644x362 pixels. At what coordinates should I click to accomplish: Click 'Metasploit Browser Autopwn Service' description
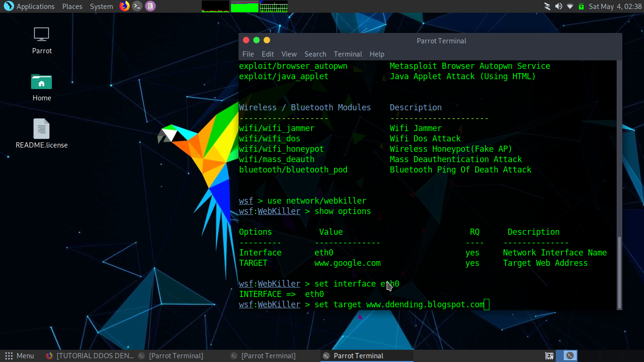click(470, 66)
